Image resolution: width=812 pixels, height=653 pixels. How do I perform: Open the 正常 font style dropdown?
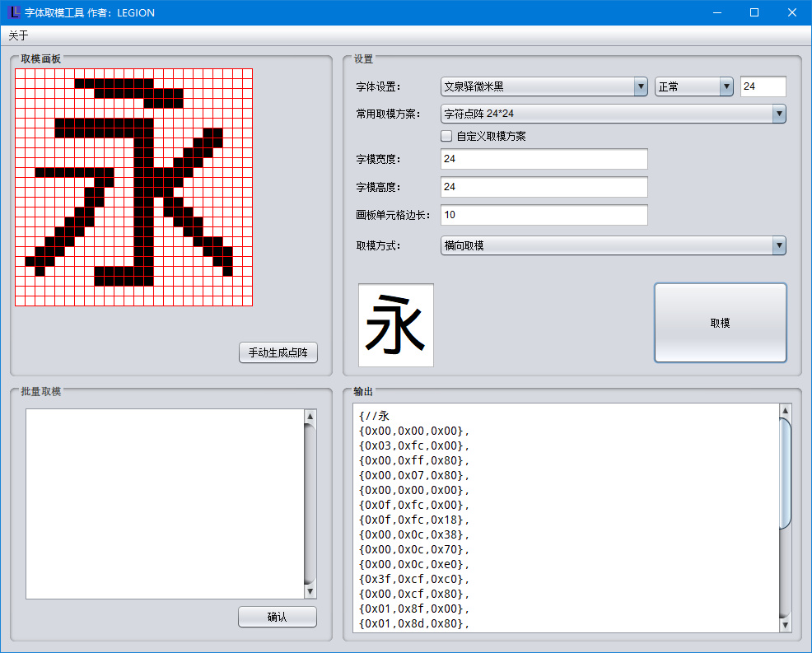tap(726, 86)
